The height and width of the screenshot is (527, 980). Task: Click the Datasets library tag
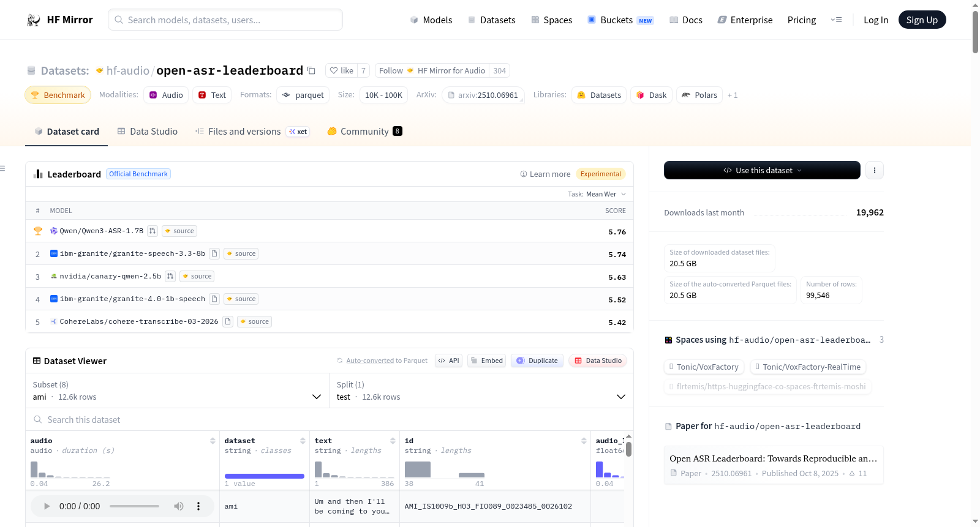(599, 95)
